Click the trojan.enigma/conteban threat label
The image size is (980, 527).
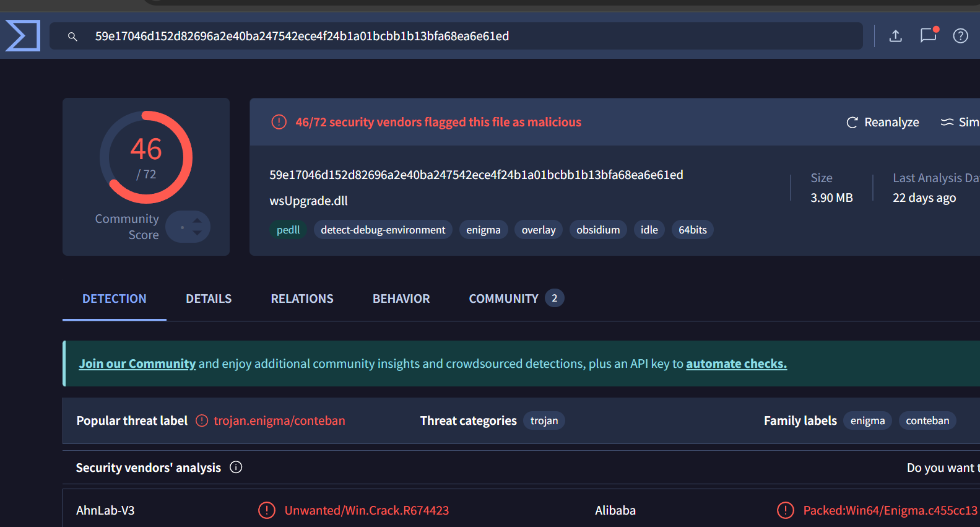click(x=279, y=420)
